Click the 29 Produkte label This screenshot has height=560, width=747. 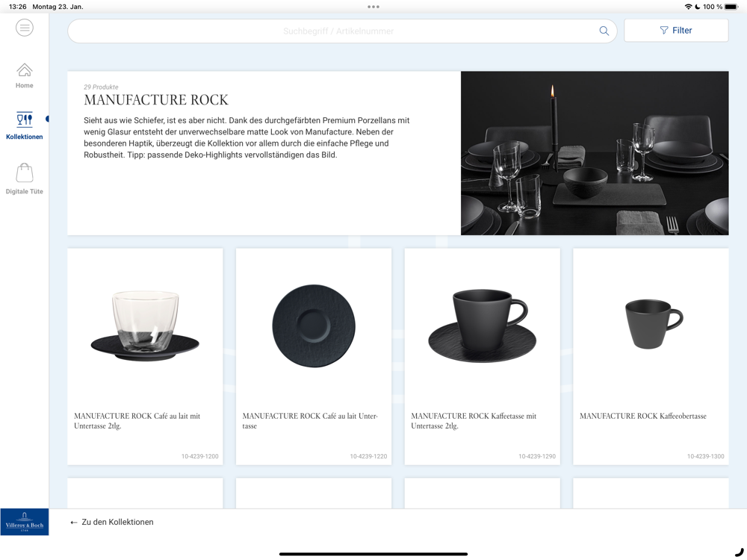101,87
